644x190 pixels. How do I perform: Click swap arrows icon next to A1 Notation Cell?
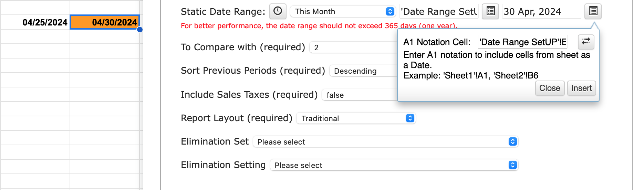tap(586, 42)
